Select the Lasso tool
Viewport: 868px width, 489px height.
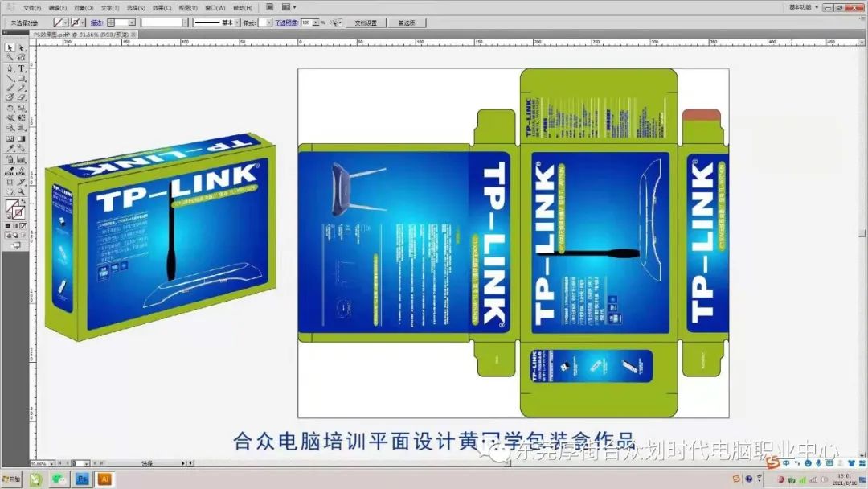[21, 58]
